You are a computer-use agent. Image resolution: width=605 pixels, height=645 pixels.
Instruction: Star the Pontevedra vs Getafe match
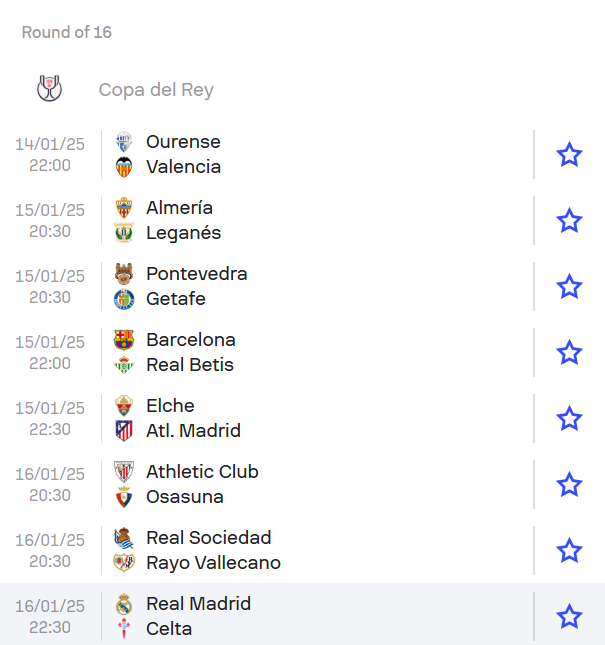[x=569, y=286]
